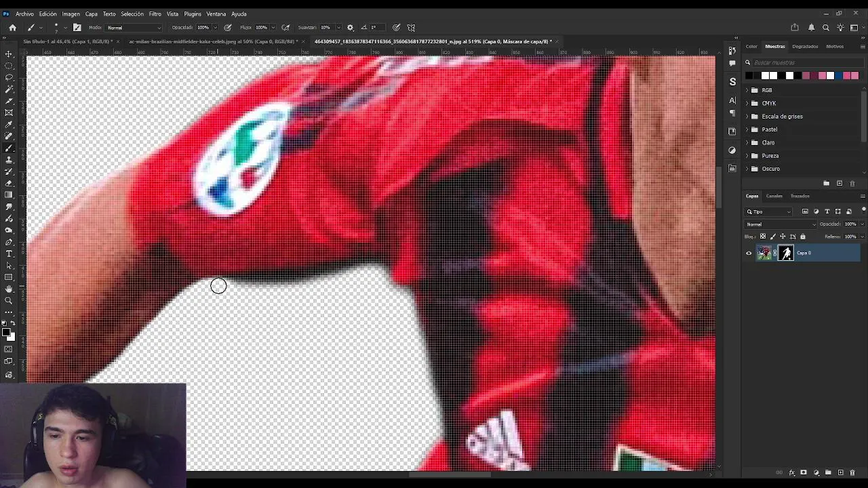Toggle pixel layer filter
This screenshot has height=488, width=868.
805,211
